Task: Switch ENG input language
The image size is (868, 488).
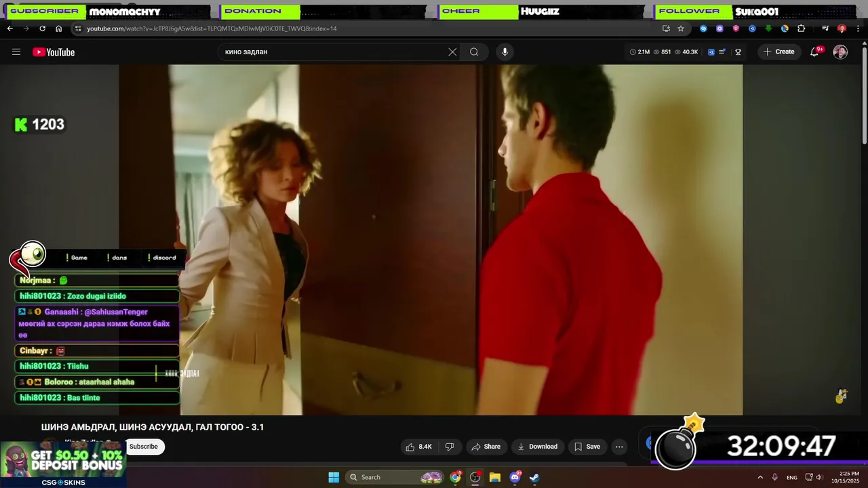Action: (792, 477)
